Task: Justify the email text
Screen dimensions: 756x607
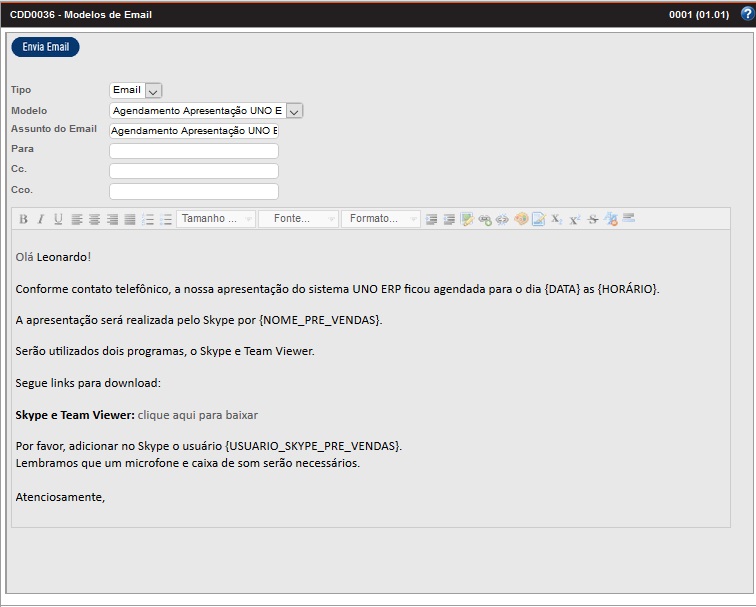Action: coord(130,219)
